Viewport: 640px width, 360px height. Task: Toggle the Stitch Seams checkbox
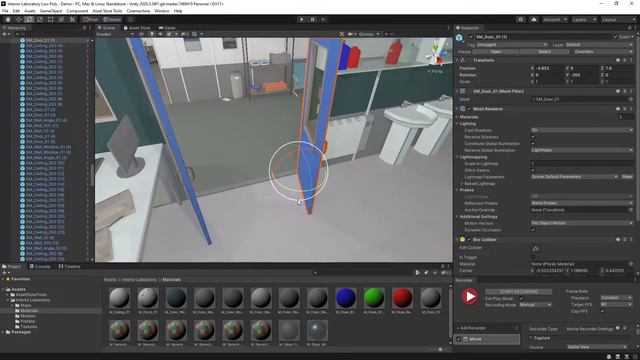tap(533, 170)
